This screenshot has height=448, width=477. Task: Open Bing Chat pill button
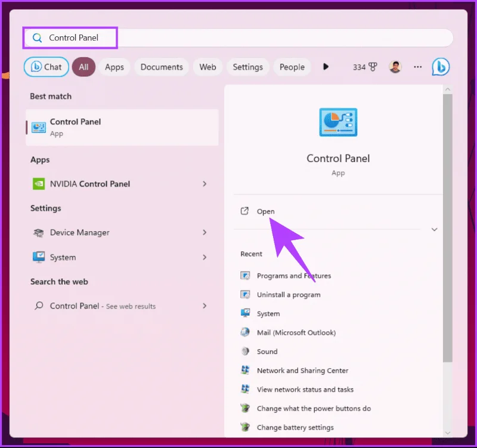[47, 67]
